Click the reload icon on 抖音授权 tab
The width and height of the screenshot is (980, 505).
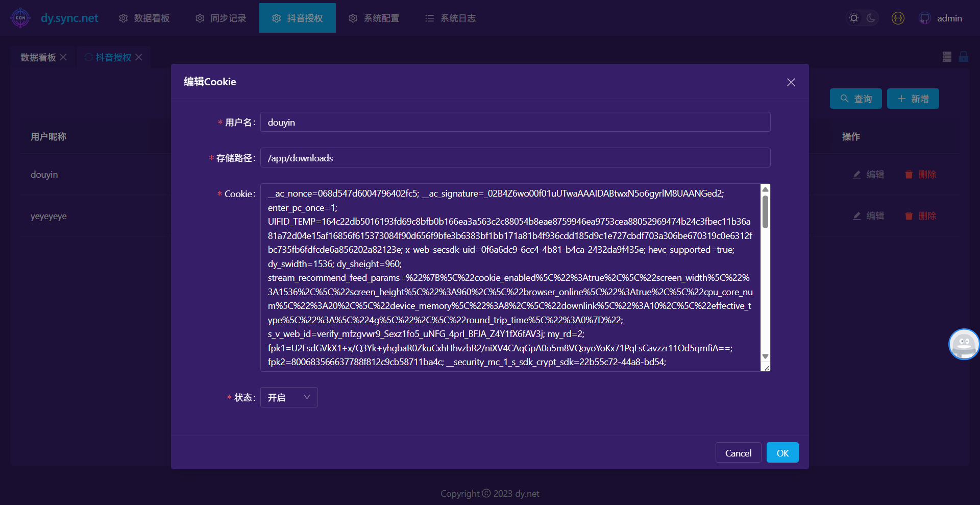88,57
